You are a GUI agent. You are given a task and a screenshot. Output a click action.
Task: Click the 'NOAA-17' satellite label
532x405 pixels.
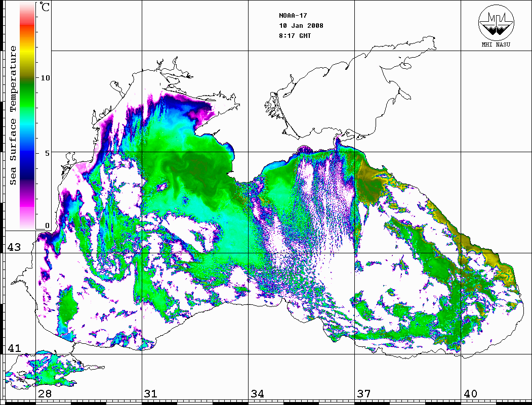[x=293, y=16]
